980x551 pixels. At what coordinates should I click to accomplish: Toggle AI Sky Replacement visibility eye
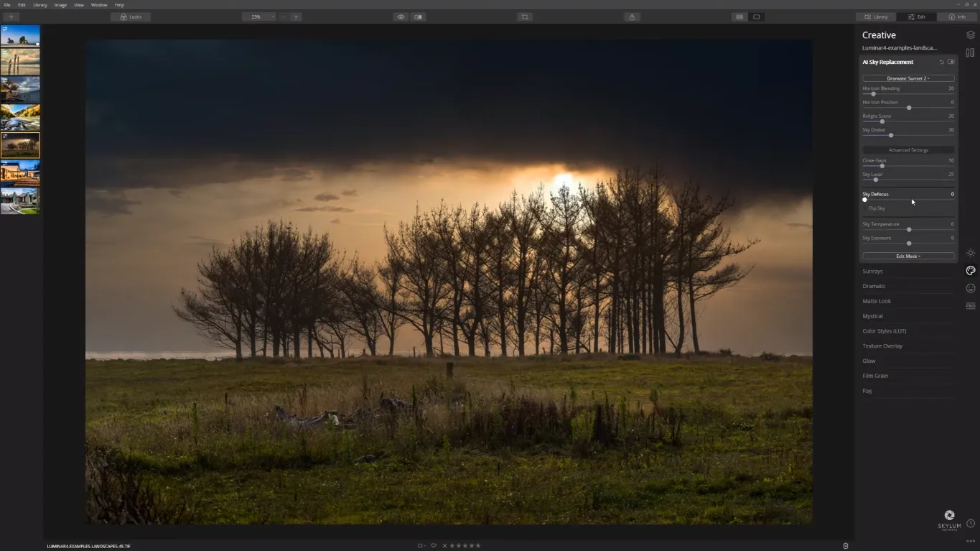[951, 62]
